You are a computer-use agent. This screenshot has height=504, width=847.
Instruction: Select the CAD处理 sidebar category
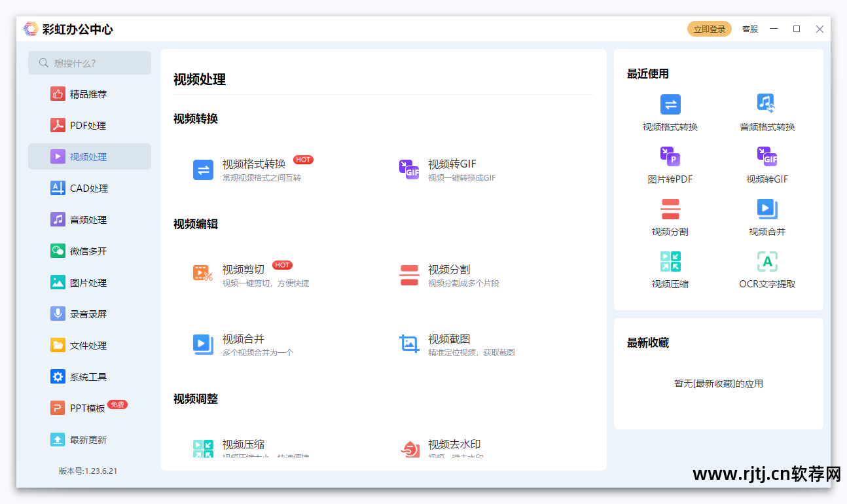click(x=88, y=189)
